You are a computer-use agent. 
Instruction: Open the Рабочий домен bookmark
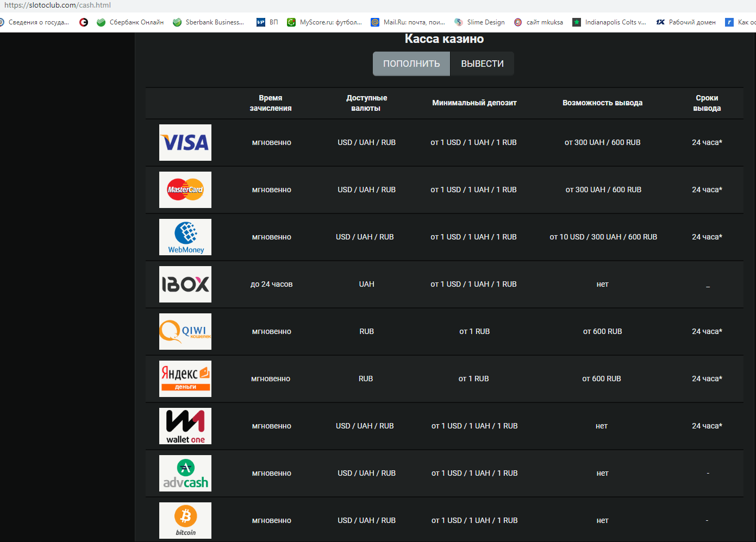click(x=686, y=22)
